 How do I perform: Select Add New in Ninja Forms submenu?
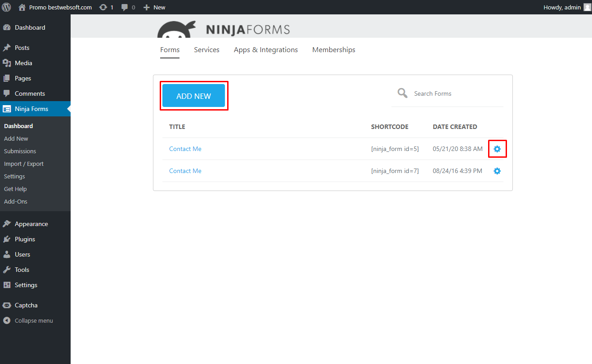click(x=16, y=138)
